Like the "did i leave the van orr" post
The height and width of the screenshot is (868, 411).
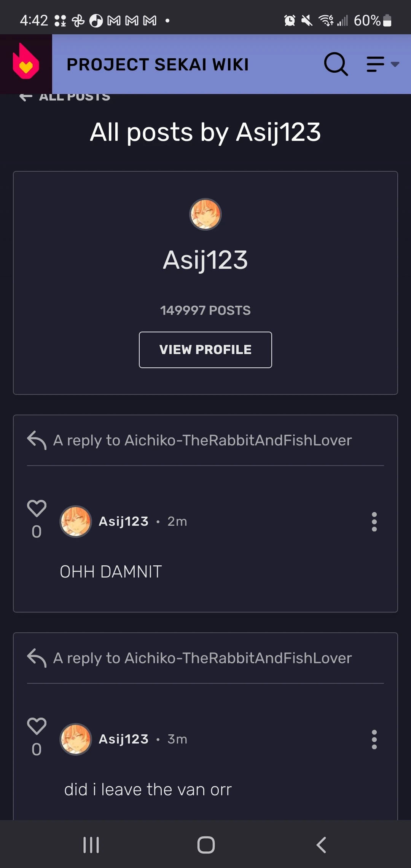(37, 726)
